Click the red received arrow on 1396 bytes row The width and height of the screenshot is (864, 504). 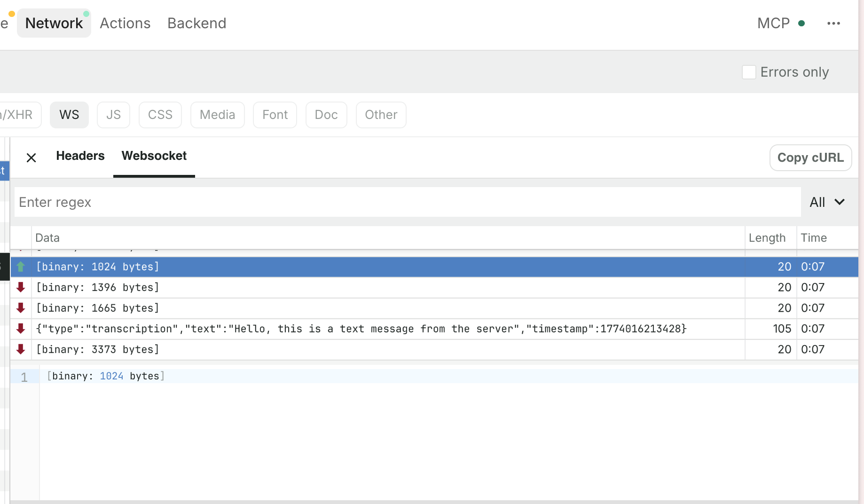(x=21, y=287)
